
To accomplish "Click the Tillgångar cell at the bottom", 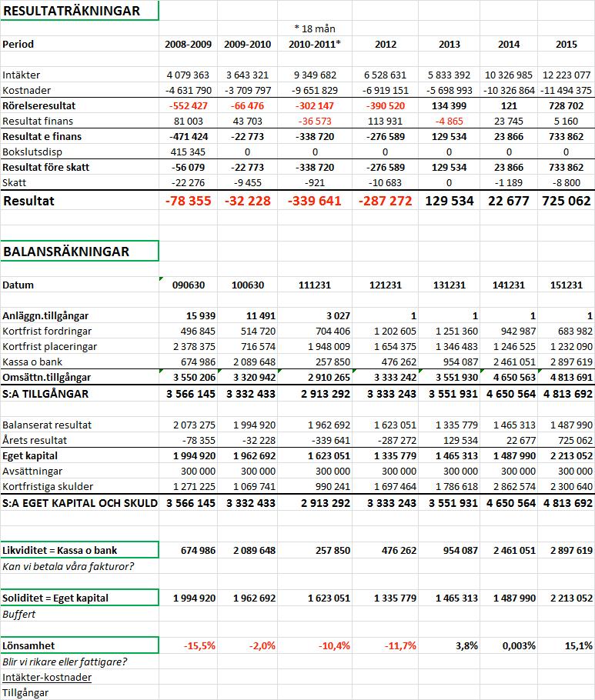I will tap(25, 693).
